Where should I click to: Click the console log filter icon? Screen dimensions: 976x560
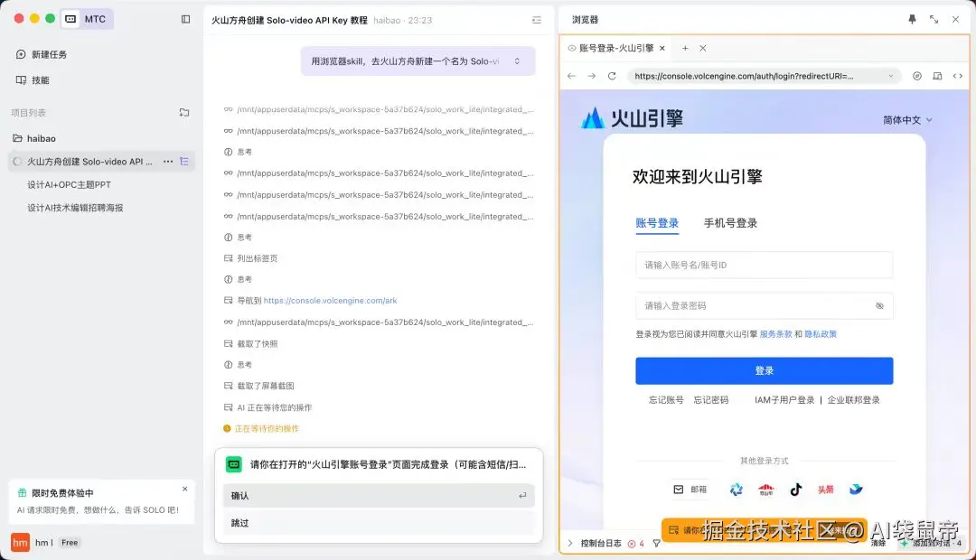[656, 543]
